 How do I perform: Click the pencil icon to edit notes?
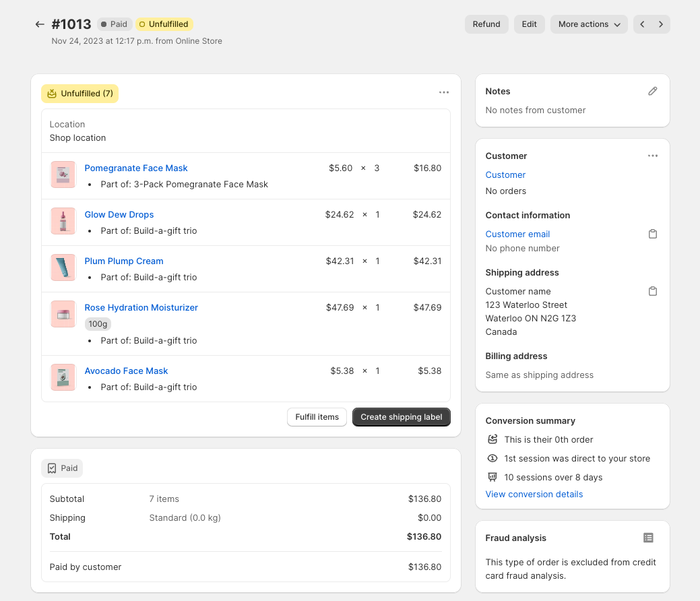[652, 91]
